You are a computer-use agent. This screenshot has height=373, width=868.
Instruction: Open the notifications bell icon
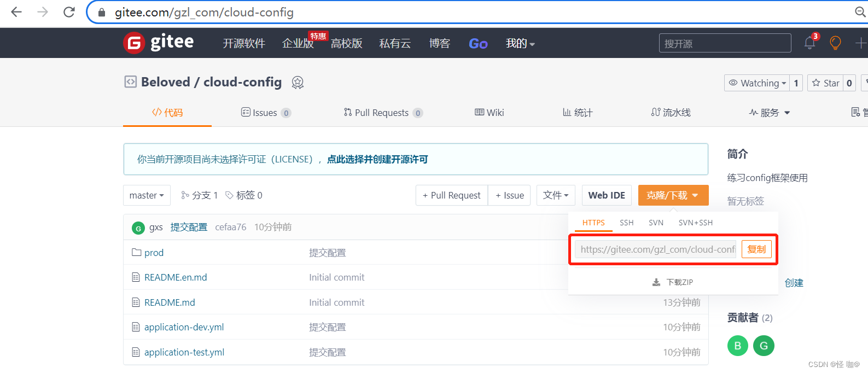[810, 43]
